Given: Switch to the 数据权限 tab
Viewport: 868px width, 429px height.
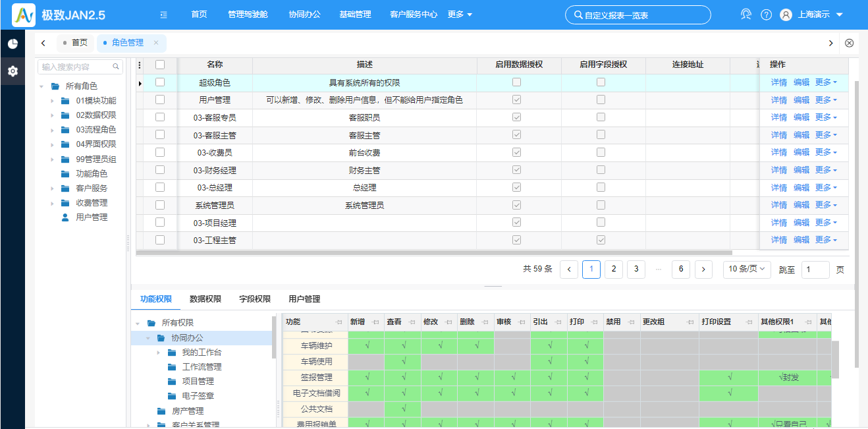Looking at the screenshot, I should click(205, 299).
